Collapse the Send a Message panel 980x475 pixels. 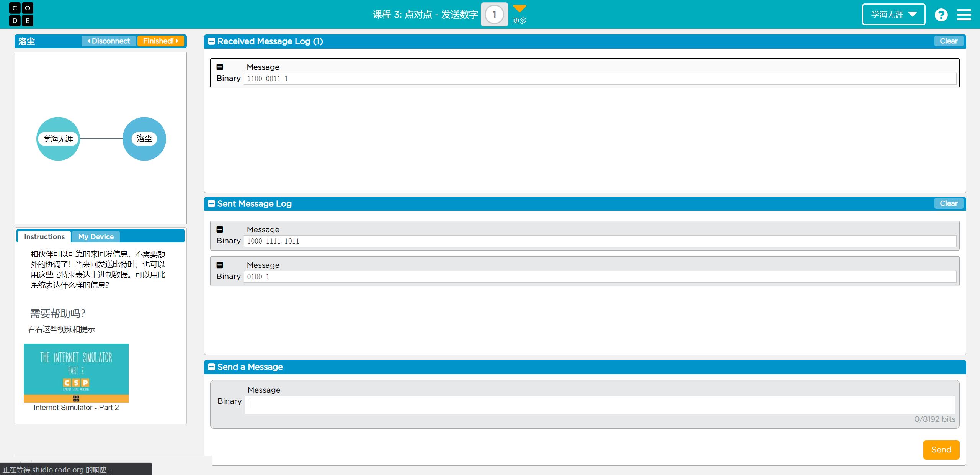[212, 367]
